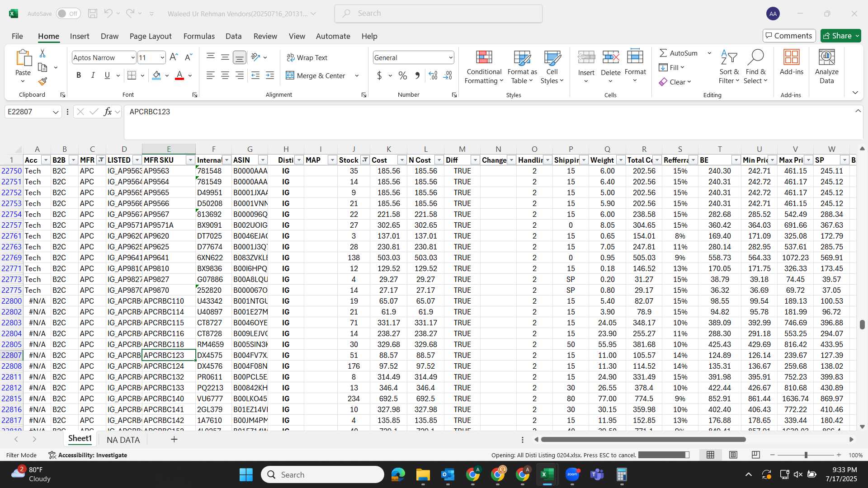Open the number format General dropdown
The width and height of the screenshot is (868, 488).
pos(450,57)
